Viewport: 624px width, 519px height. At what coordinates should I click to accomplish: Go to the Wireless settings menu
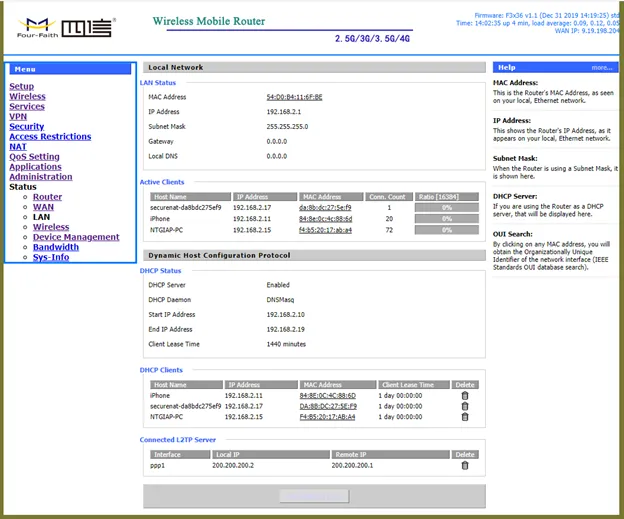[27, 97]
